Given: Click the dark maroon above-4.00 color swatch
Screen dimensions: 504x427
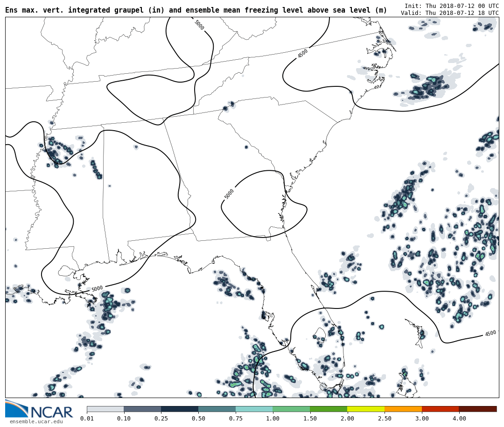Looking at the screenshot, I should click(x=478, y=409).
